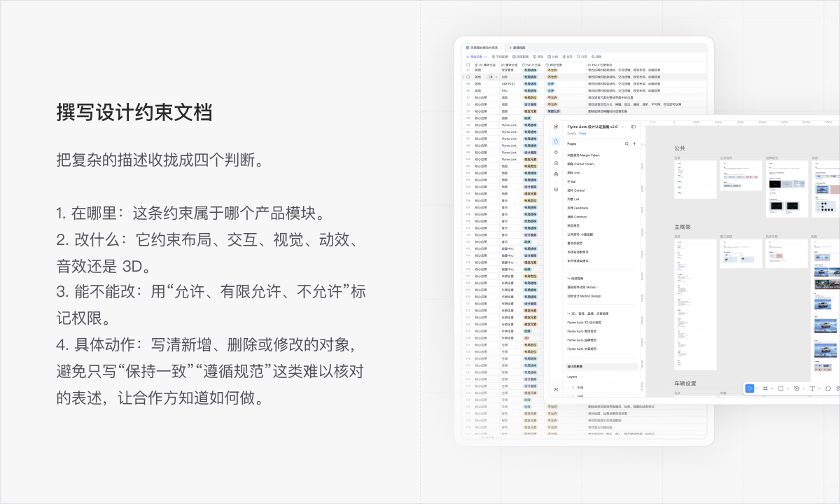Open the Assets diamond sidebar icon
The width and height of the screenshot is (840, 504).
pos(556,152)
